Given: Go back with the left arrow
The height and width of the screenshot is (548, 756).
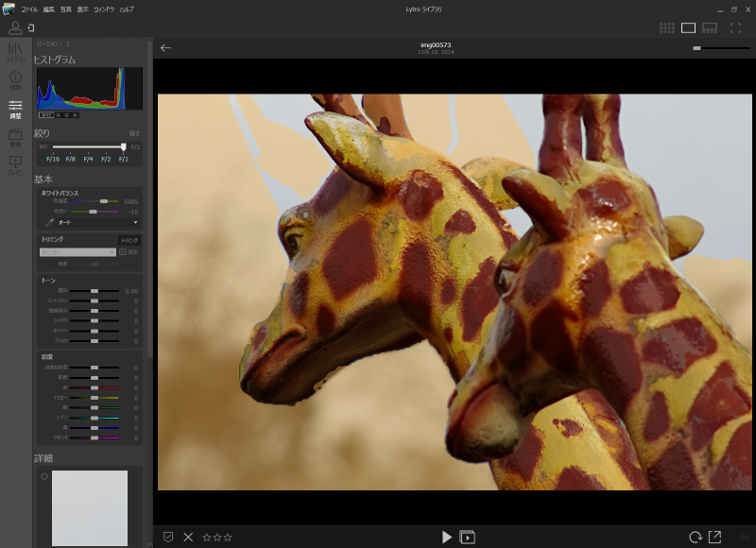Looking at the screenshot, I should tap(166, 48).
